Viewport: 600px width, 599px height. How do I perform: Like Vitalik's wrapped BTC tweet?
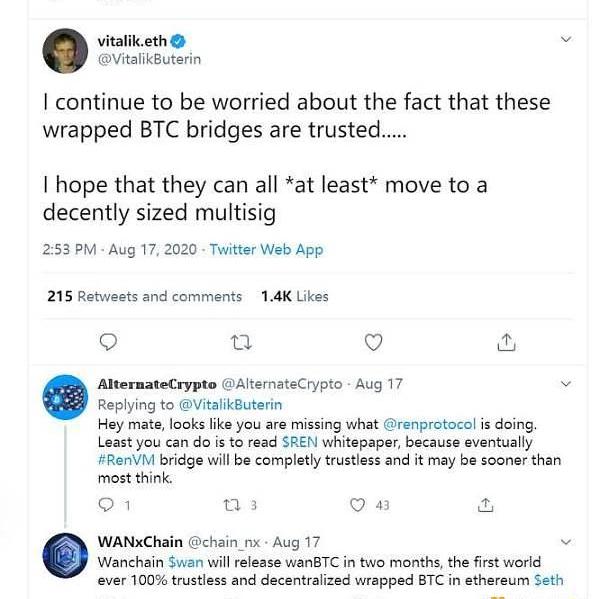pyautogui.click(x=373, y=342)
